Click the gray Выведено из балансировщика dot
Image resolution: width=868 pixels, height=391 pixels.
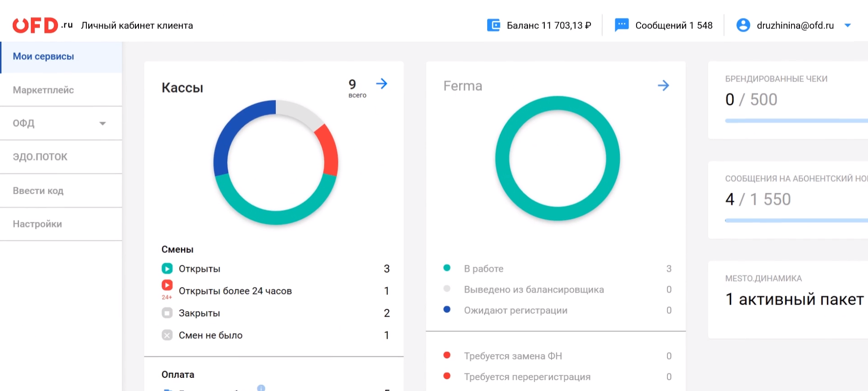coord(447,289)
